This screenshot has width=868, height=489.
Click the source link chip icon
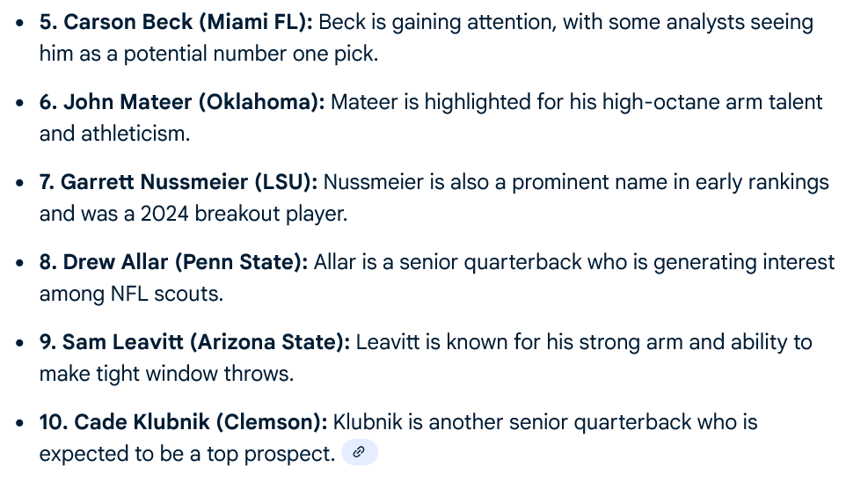point(359,453)
